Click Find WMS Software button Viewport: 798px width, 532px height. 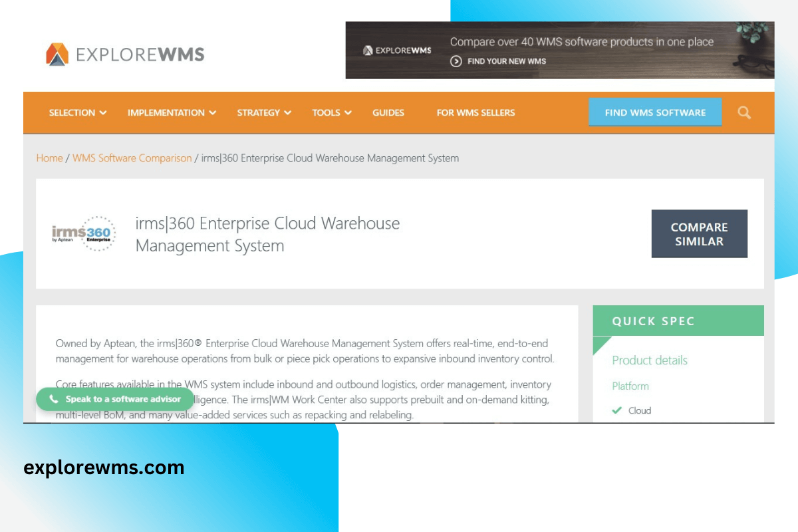pos(655,112)
